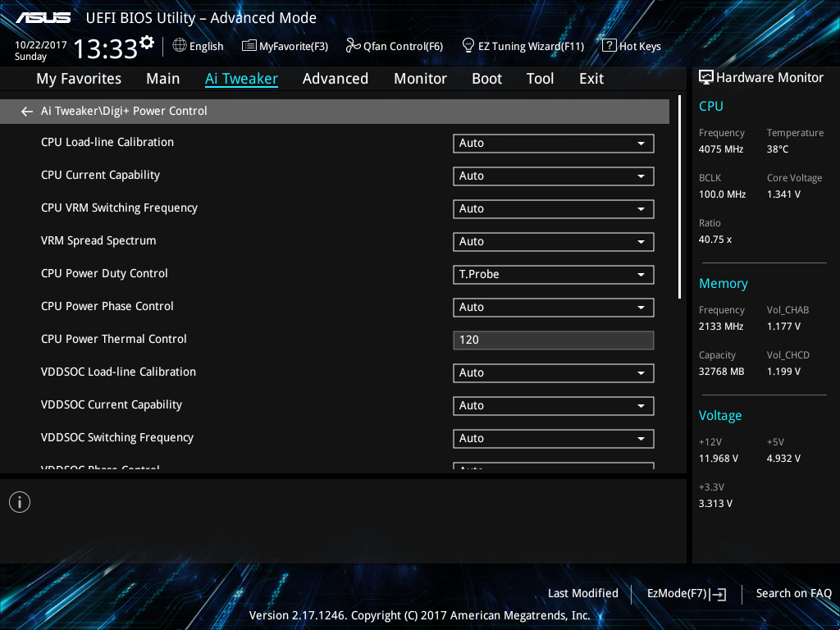
Task: Select the CPU Power Phase Control label
Action: [107, 306]
